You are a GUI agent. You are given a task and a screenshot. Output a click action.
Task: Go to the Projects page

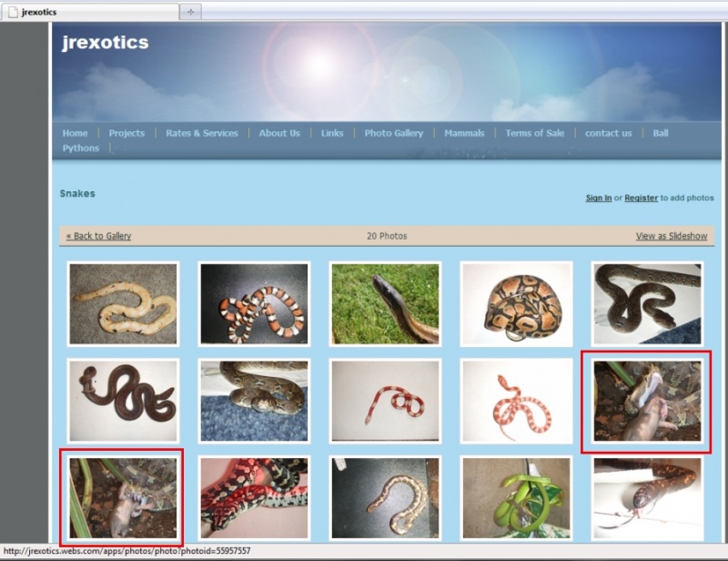[126, 133]
